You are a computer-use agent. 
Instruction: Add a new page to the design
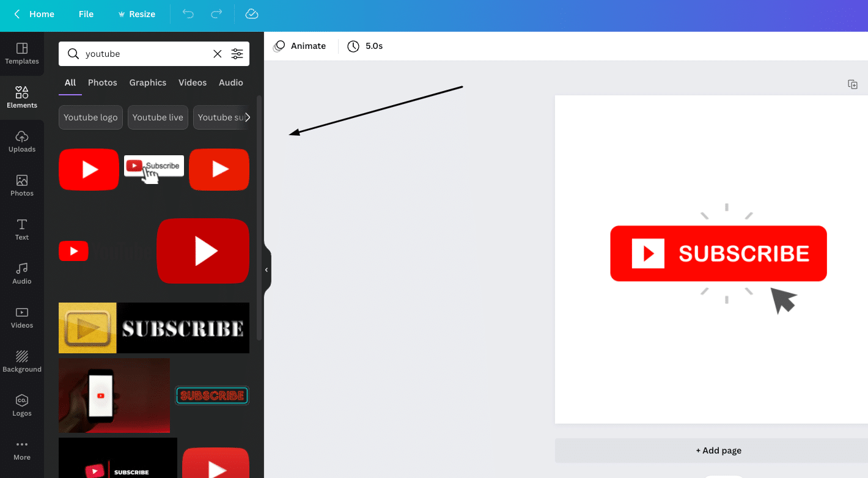(718, 450)
